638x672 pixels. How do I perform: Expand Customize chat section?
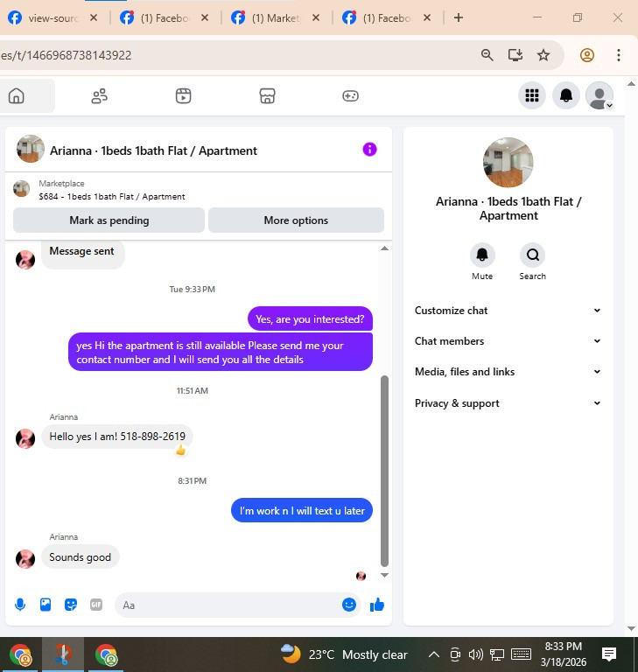tap(508, 311)
